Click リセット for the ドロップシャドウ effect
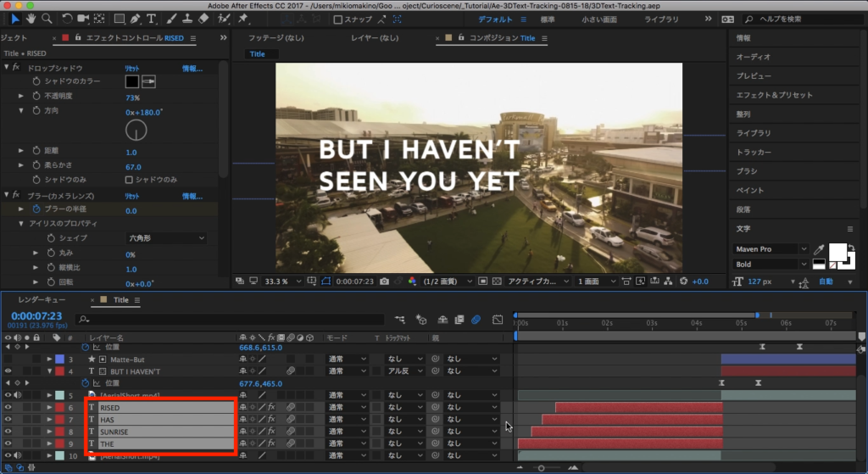This screenshot has width=868, height=474. 132,68
